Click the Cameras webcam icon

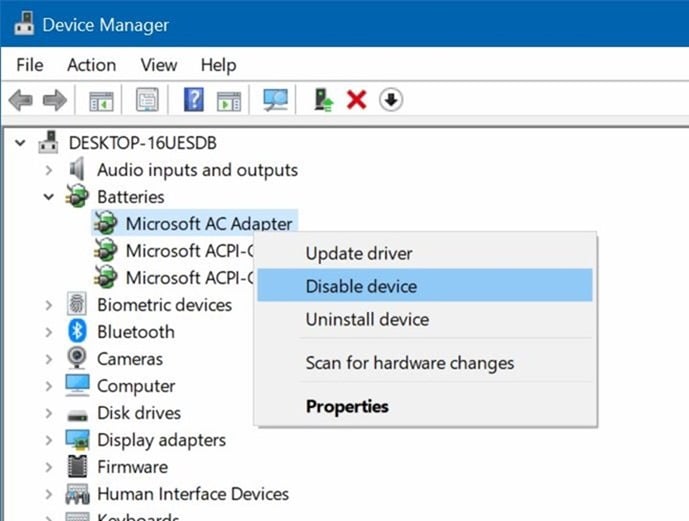click(77, 358)
